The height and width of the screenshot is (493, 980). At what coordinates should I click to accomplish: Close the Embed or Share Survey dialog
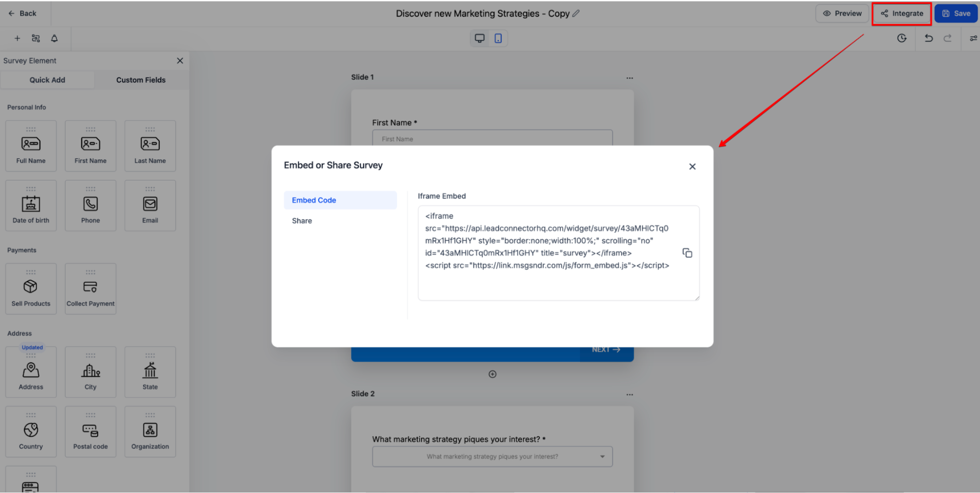click(692, 167)
